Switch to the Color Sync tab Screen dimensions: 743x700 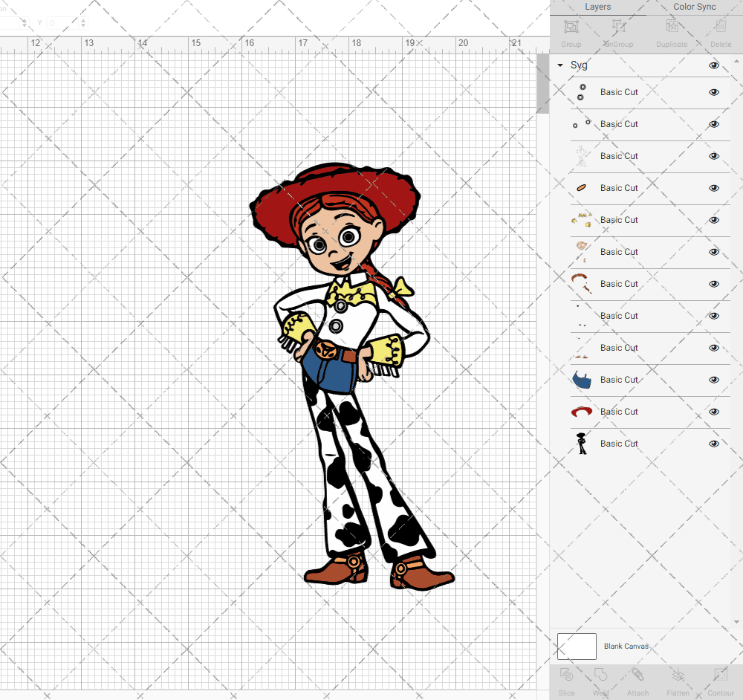[x=694, y=7]
